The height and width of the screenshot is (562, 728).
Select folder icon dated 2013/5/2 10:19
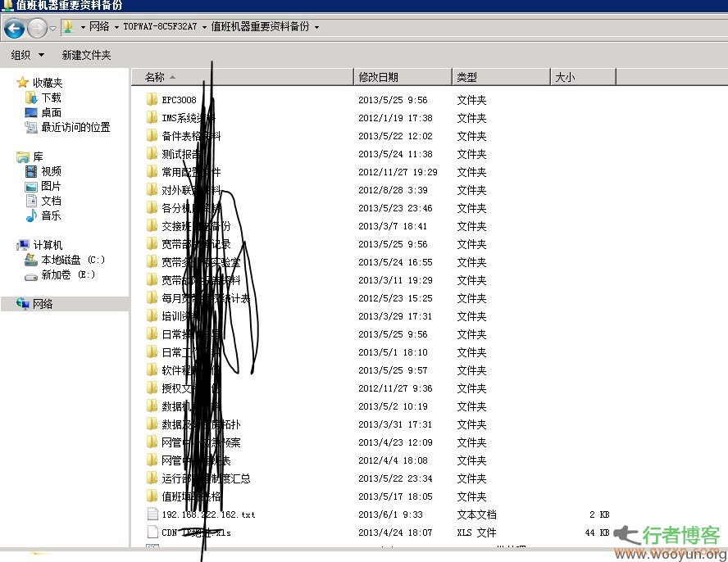(x=152, y=406)
